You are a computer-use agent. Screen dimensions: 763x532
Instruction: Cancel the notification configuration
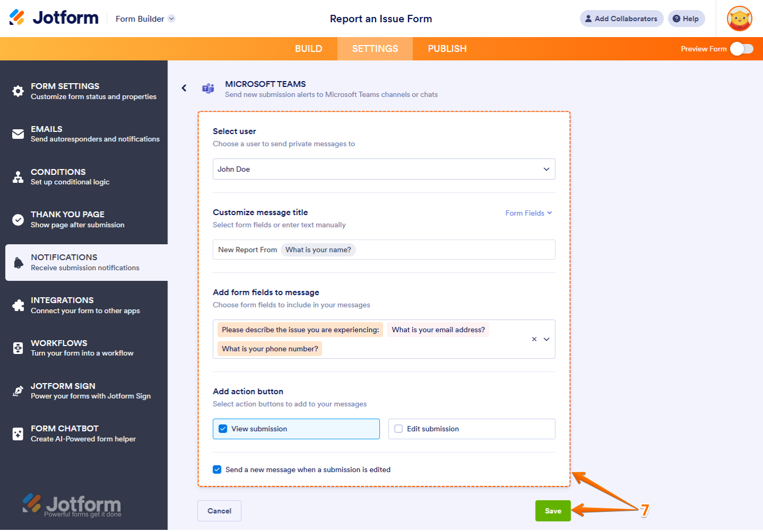click(219, 510)
